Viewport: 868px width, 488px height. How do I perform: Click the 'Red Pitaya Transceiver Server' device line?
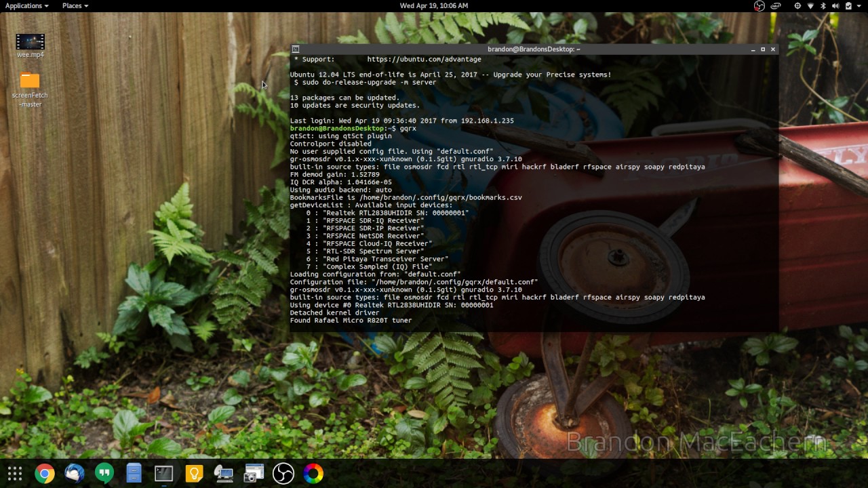[377, 259]
